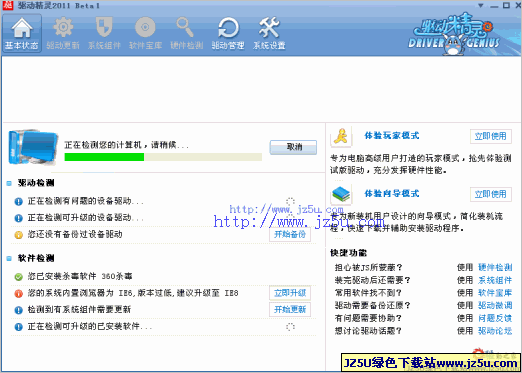Click 立即升级 button for IE8

click(290, 293)
